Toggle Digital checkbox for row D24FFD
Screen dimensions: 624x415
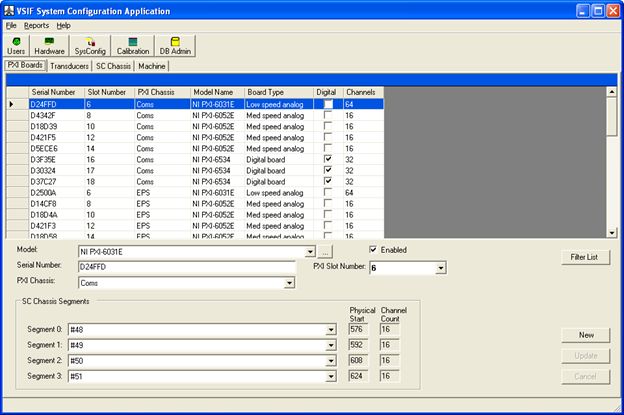point(328,104)
